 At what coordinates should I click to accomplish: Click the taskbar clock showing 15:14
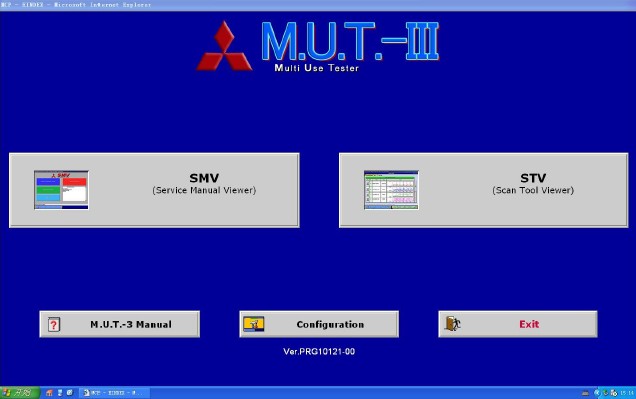pyautogui.click(x=627, y=393)
